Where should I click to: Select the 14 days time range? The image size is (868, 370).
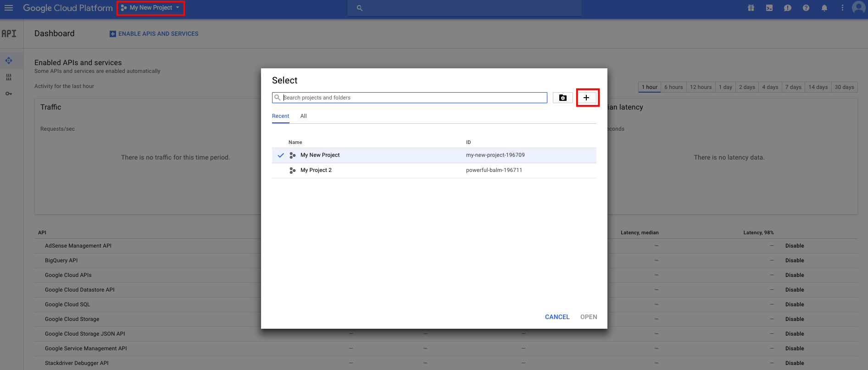pos(818,87)
